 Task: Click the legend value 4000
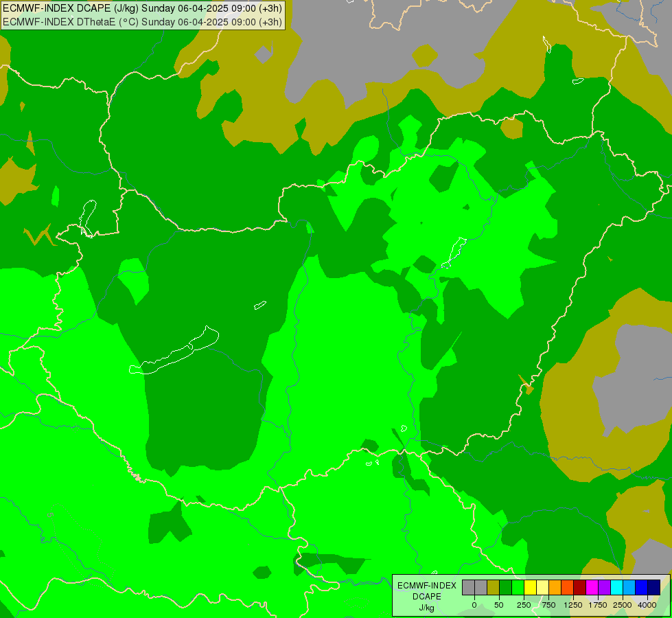pos(647,605)
